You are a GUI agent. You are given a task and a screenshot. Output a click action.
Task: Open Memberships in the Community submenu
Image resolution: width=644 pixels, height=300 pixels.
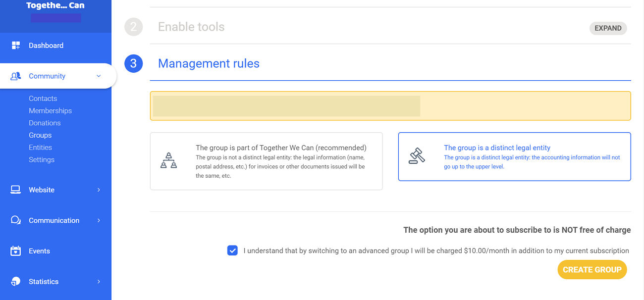[50, 111]
